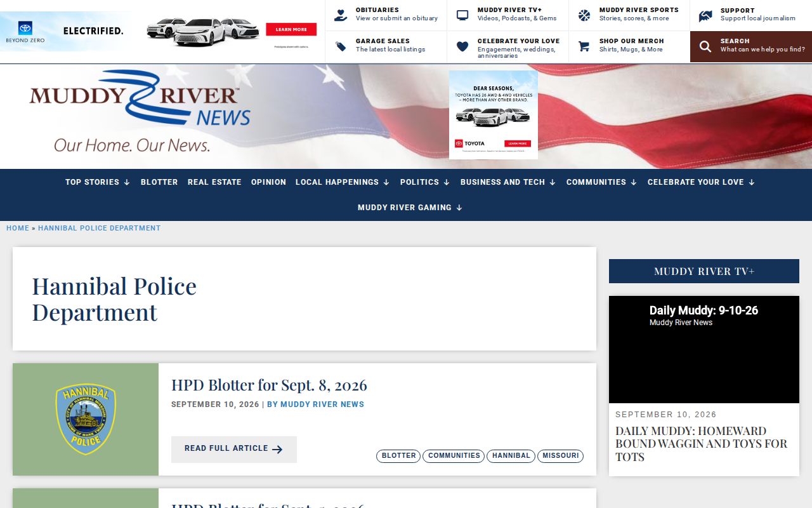Select the Hannibal tag pill
812x508 pixels.
(511, 456)
